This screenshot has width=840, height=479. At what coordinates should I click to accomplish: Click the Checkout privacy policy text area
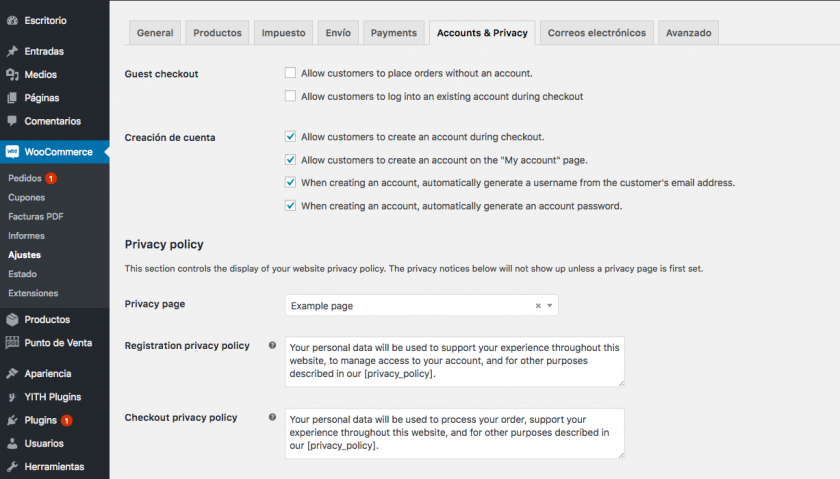point(454,433)
